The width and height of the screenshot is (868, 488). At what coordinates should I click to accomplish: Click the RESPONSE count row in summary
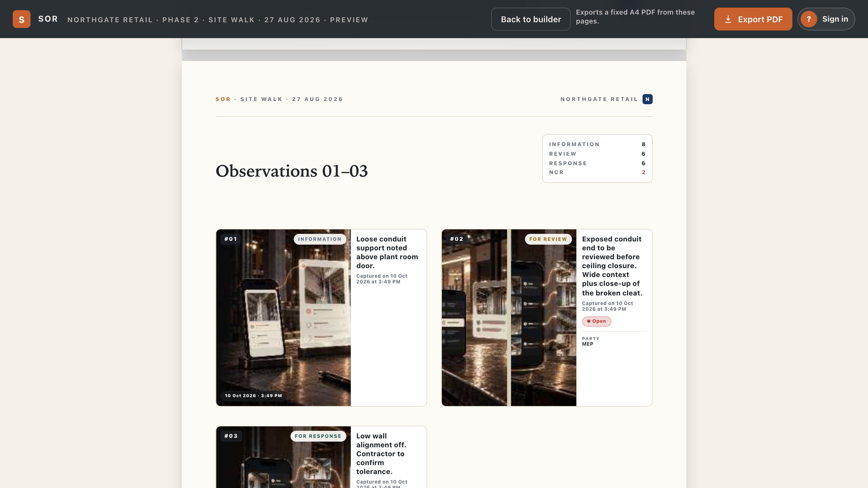click(597, 163)
